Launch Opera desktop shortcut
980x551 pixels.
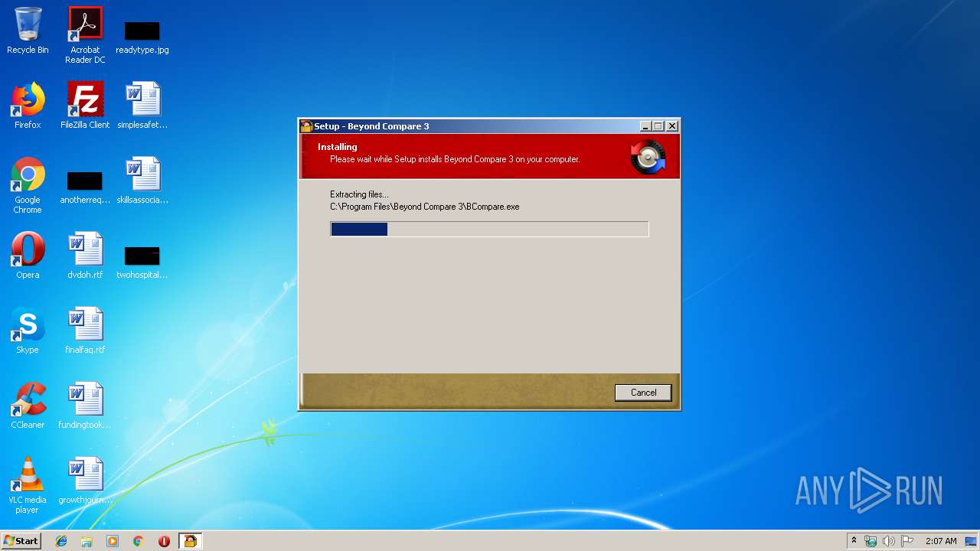click(x=28, y=256)
